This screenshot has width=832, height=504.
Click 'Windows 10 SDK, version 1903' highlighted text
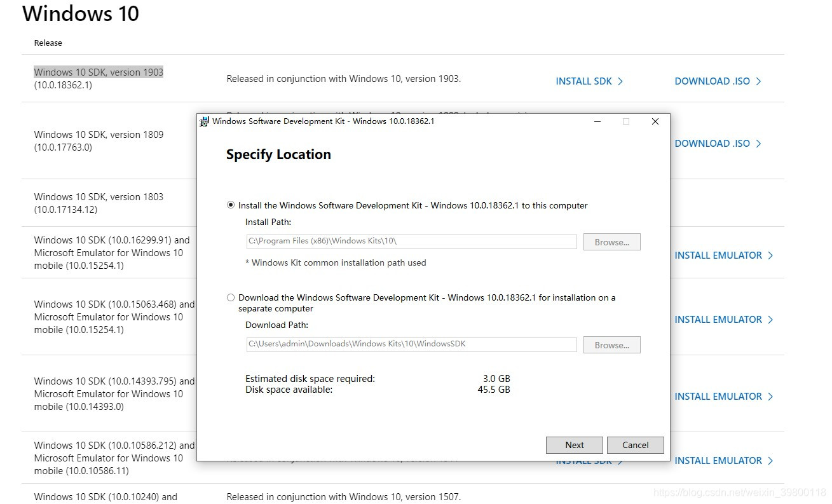pos(99,72)
